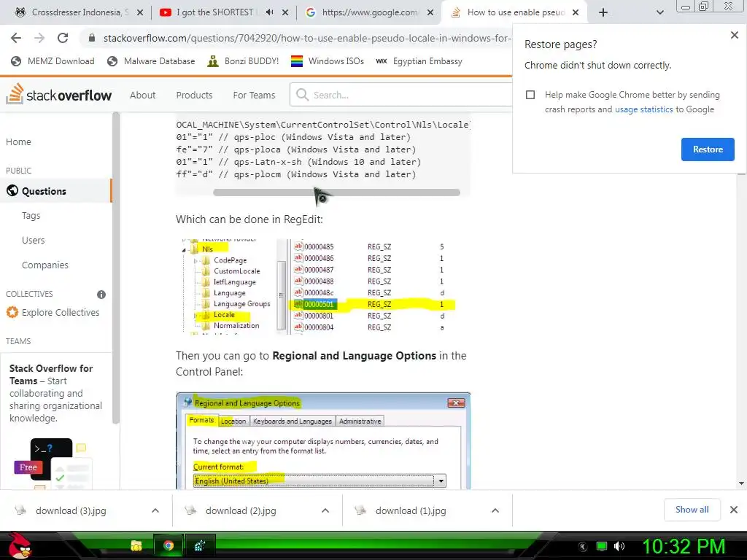Click the browser back arrow

click(16, 38)
